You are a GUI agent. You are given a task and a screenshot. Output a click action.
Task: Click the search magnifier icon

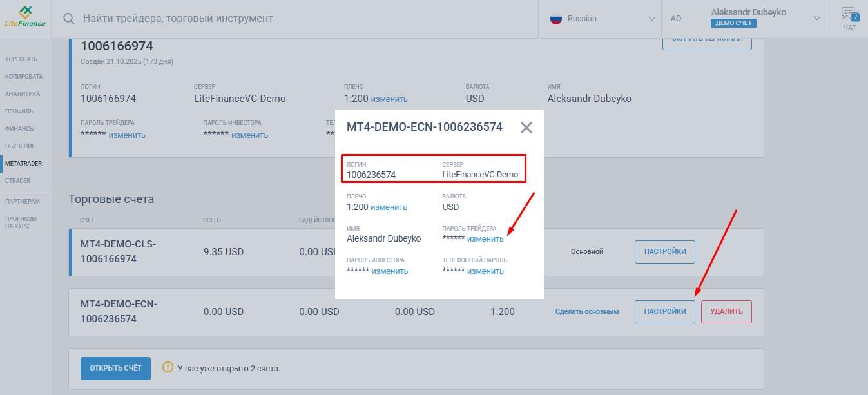pyautogui.click(x=69, y=19)
